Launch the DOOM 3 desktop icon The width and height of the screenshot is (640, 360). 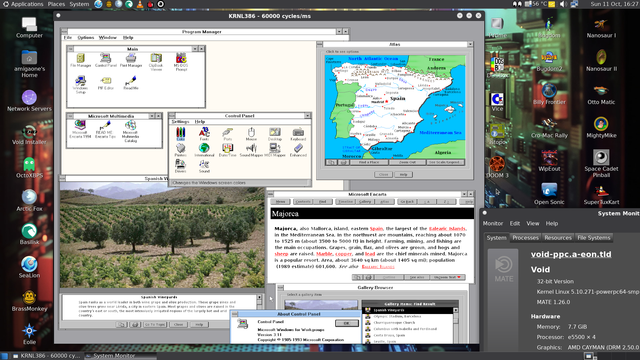point(497,167)
